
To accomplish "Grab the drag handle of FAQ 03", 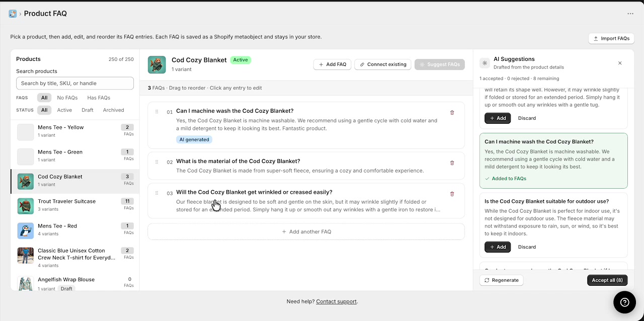I will tap(157, 193).
